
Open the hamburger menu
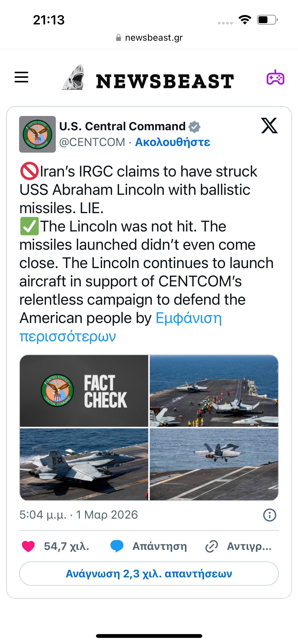21,77
